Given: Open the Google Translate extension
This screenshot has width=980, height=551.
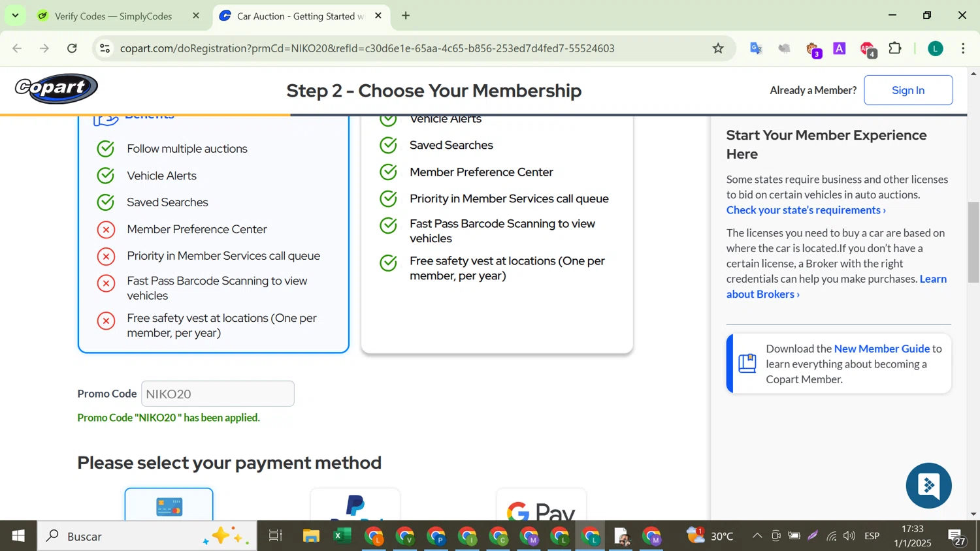Looking at the screenshot, I should [x=756, y=48].
